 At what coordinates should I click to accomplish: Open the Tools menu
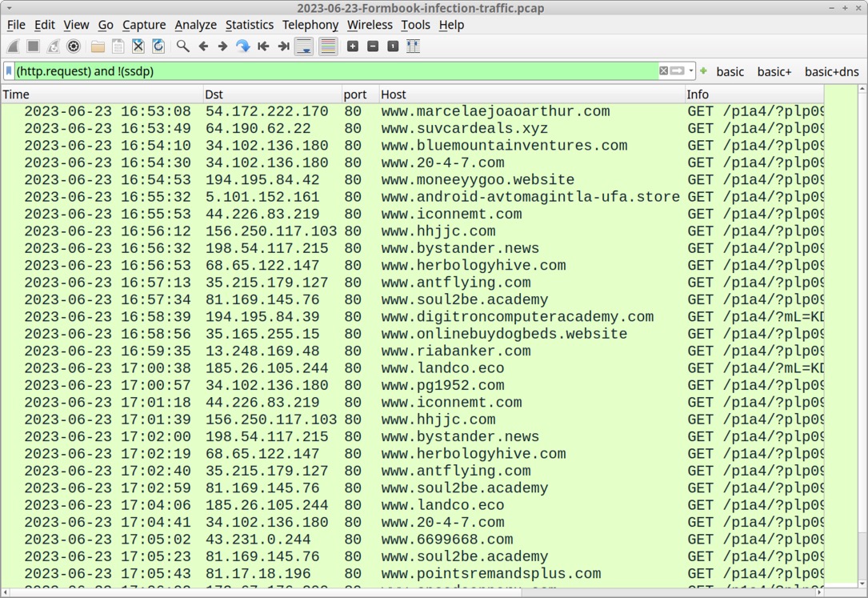tap(416, 25)
